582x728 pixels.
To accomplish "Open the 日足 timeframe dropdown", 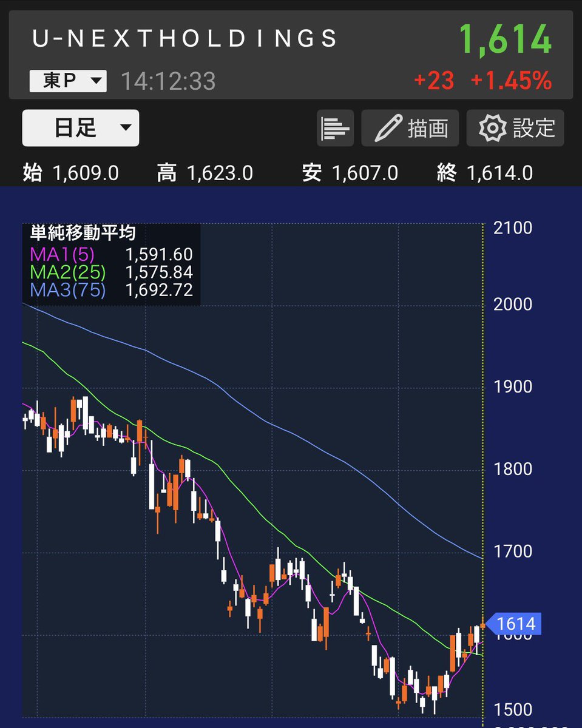I will click(x=81, y=128).
